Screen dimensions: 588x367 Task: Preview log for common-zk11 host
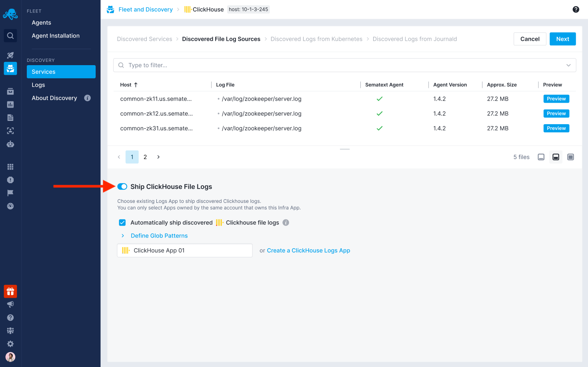point(556,99)
